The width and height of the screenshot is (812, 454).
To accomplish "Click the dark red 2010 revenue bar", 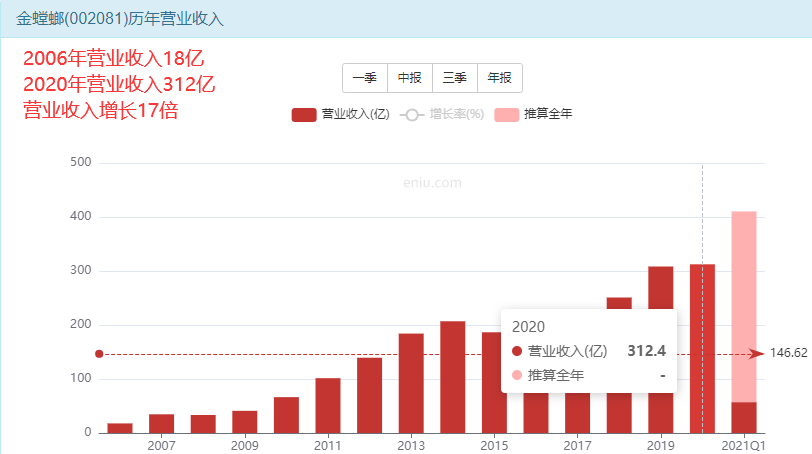I will [x=286, y=415].
